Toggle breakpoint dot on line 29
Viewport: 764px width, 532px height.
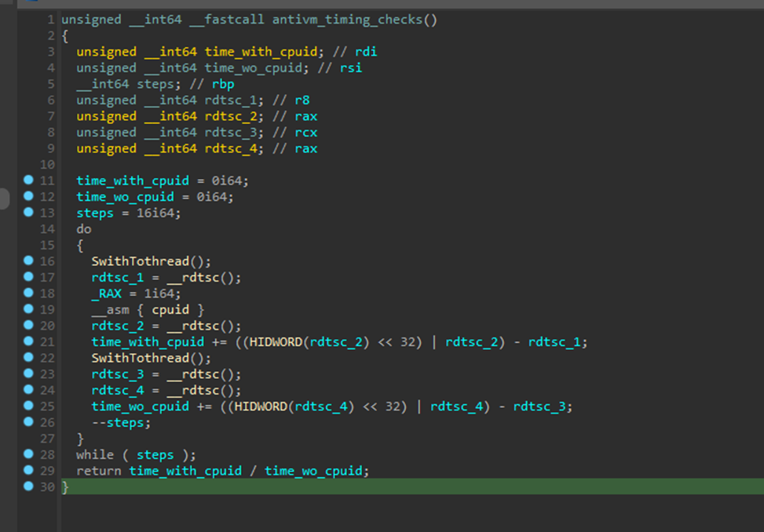click(x=28, y=470)
